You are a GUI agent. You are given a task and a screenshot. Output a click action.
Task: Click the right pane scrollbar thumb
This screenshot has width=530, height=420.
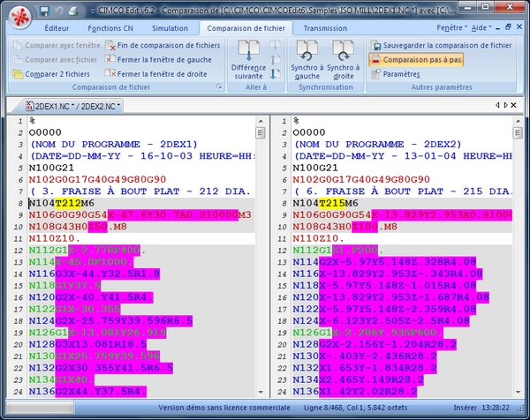(518, 132)
